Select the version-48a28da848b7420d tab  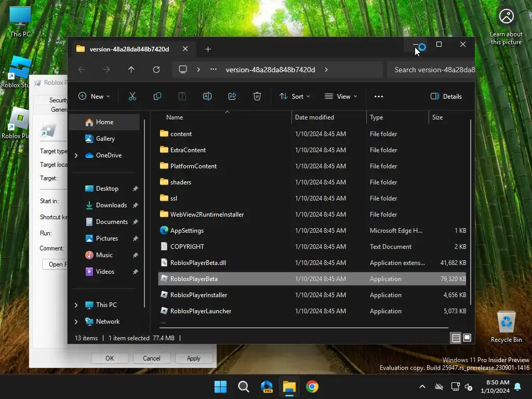point(129,49)
